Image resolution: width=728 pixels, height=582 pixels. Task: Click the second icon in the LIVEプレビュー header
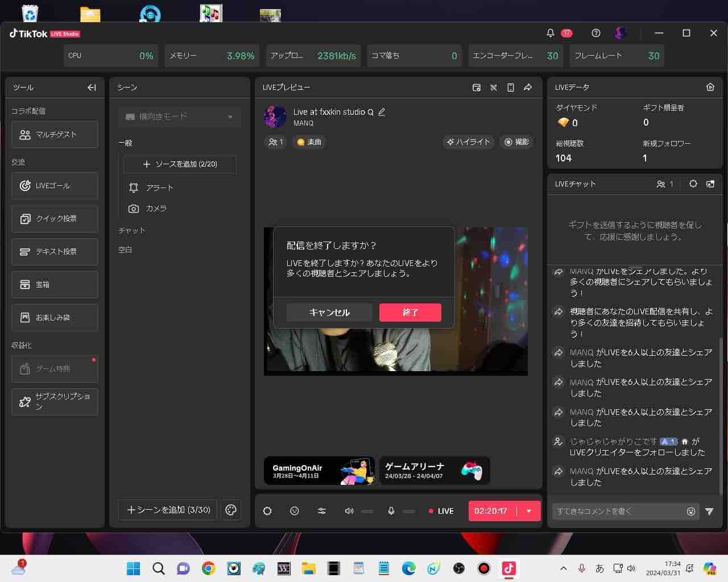tap(494, 88)
